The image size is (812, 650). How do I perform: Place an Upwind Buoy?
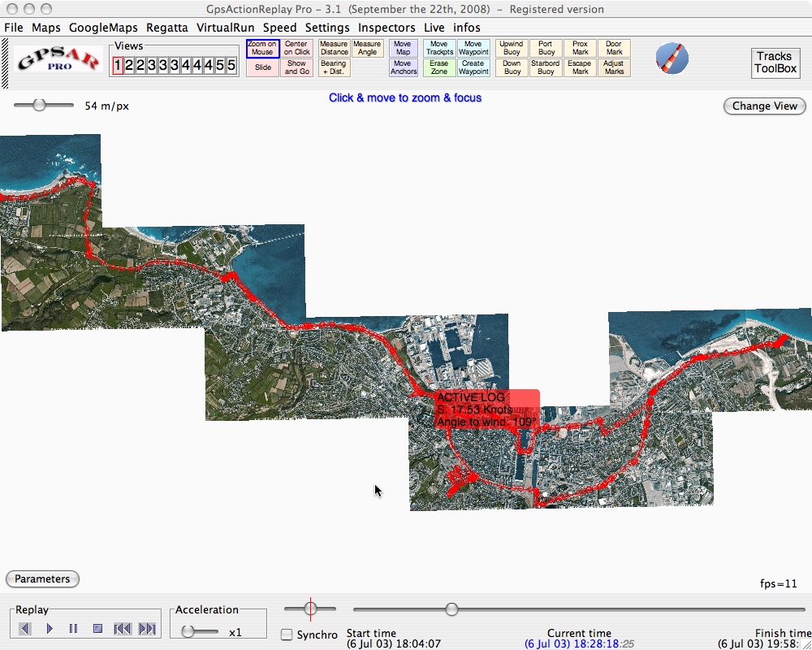click(512, 48)
